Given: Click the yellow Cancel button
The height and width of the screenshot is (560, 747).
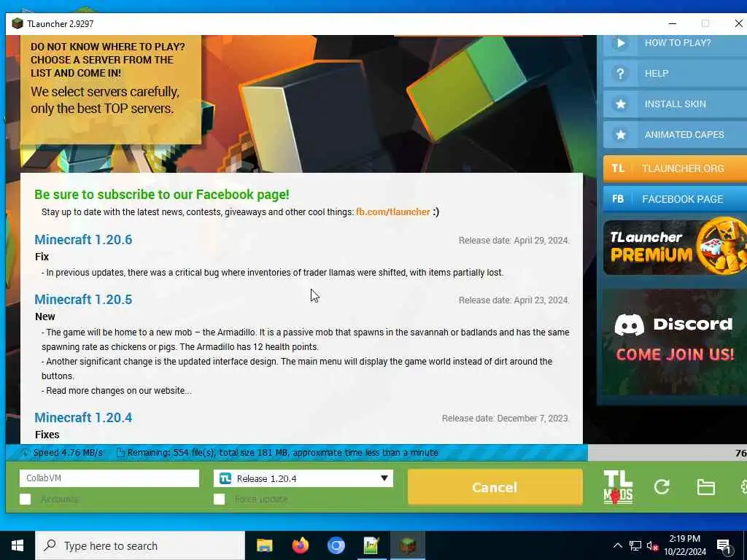Looking at the screenshot, I should 495,487.
